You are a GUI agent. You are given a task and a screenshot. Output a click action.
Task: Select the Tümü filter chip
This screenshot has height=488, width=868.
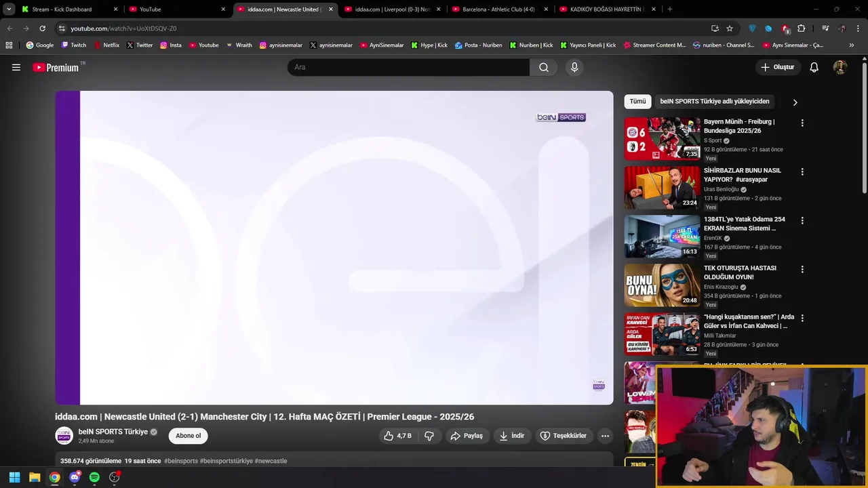[637, 102]
